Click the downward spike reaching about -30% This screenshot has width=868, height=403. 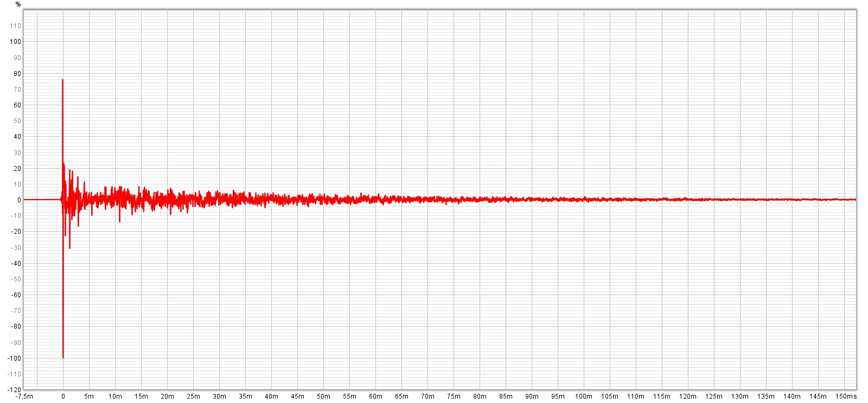69,247
